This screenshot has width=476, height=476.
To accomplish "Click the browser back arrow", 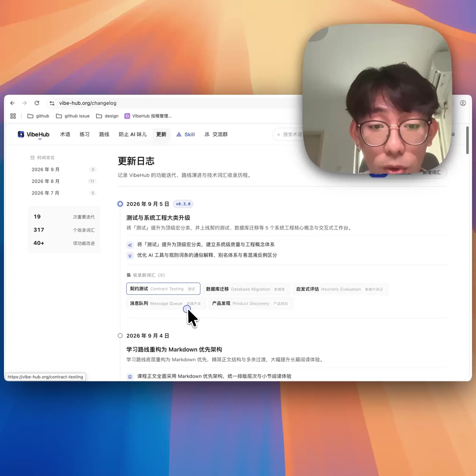I will pos(12,103).
